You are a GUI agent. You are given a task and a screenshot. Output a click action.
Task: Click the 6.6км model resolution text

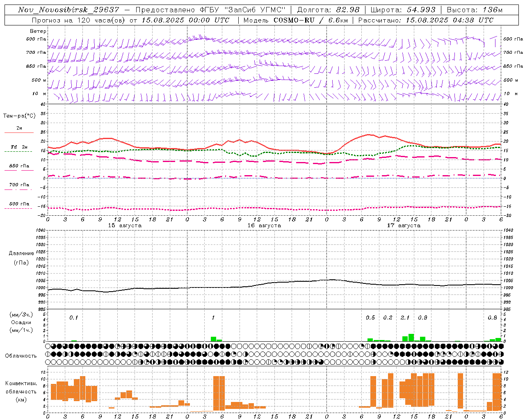pyautogui.click(x=338, y=20)
